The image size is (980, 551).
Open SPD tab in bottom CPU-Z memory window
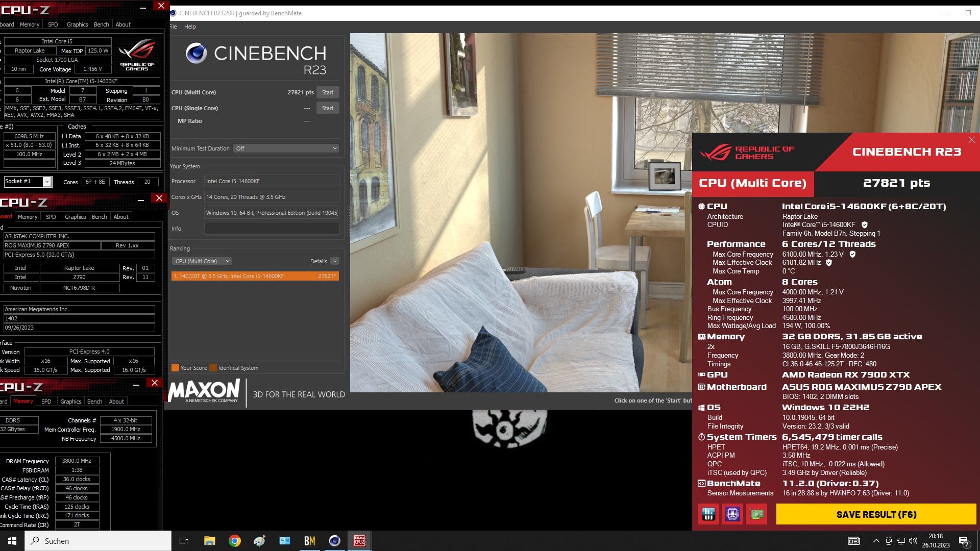pyautogui.click(x=46, y=402)
